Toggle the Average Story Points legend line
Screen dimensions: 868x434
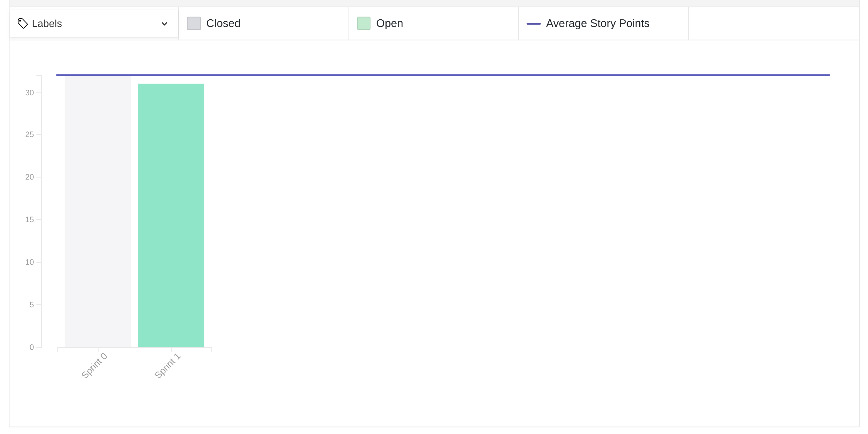point(533,24)
